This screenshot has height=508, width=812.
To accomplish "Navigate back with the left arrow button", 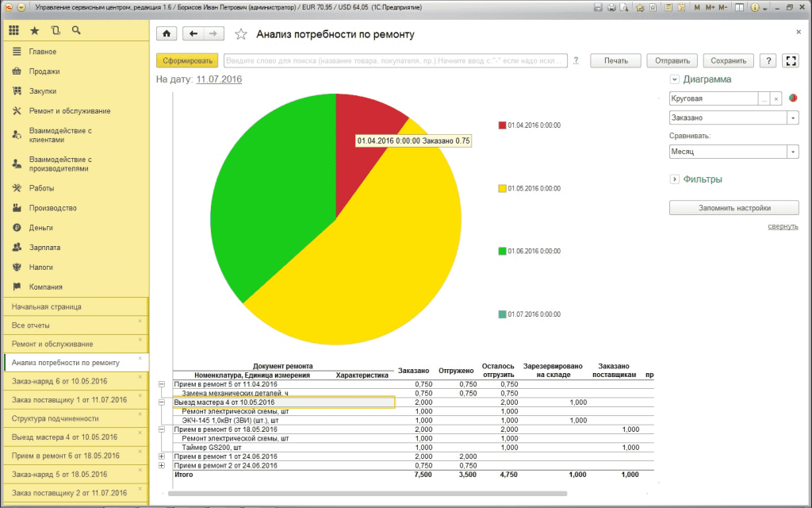I will tap(193, 33).
